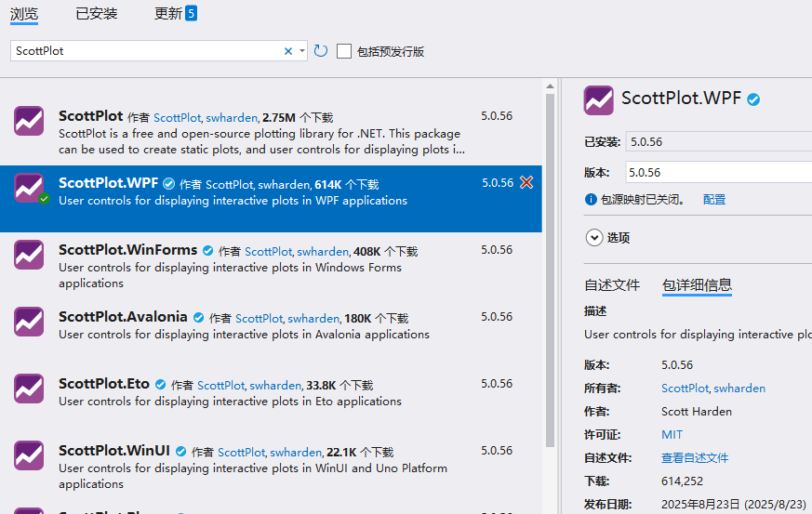Switch to the 更新 updates tab
This screenshot has width=812, height=514.
167,13
